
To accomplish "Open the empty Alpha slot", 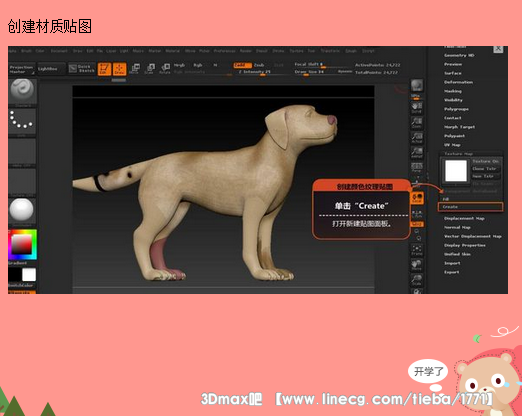I will [22, 151].
